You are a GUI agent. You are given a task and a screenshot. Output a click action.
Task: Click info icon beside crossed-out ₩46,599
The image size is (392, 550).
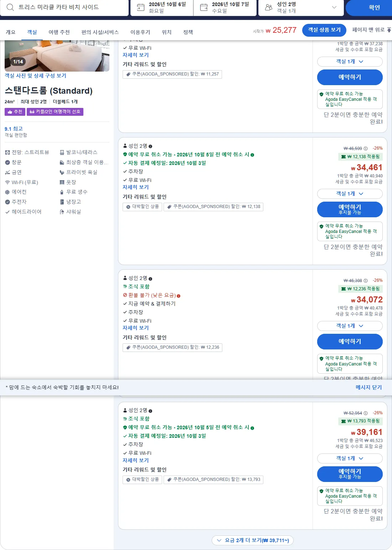point(366,149)
